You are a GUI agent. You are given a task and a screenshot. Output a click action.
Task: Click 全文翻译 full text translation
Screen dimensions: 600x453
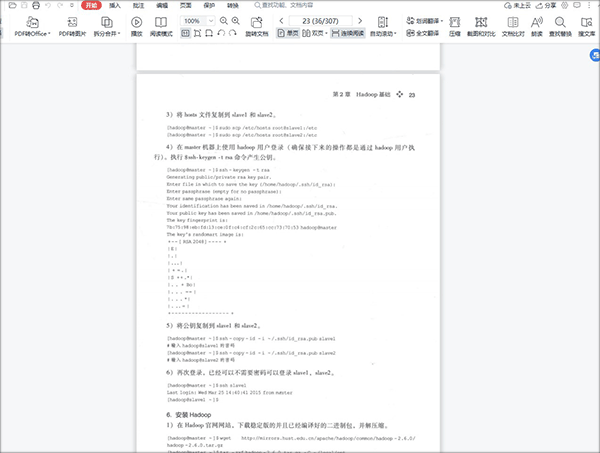pyautogui.click(x=422, y=33)
